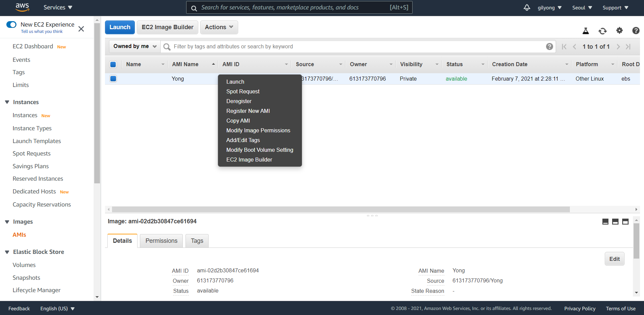Open the Actions dropdown button
644x315 pixels.
pyautogui.click(x=219, y=27)
